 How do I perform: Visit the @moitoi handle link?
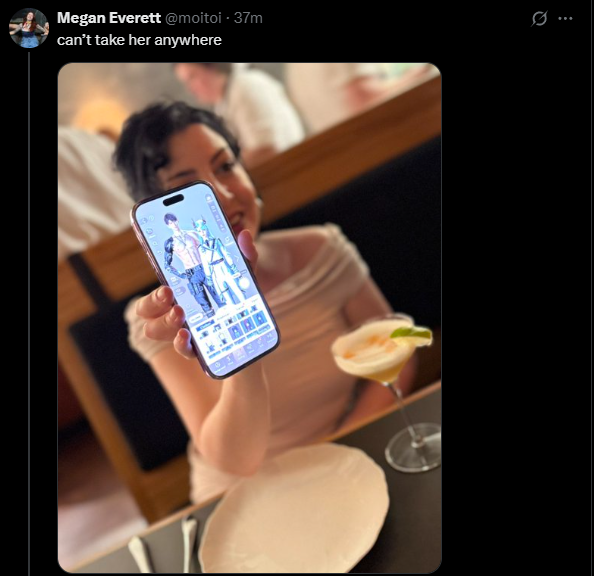pyautogui.click(x=193, y=18)
